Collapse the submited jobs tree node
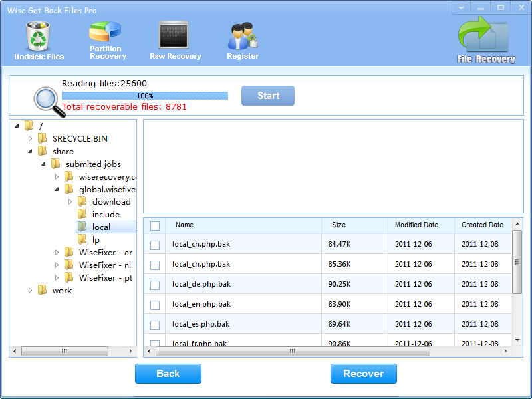The width and height of the screenshot is (532, 399). pos(43,164)
